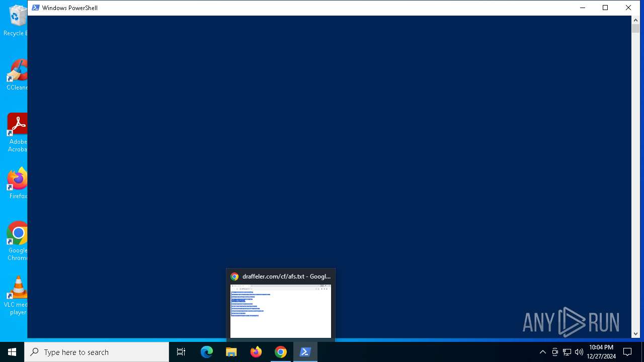Switch to Google Chrome on the taskbar
Screen dimensions: 644x362
(281, 352)
